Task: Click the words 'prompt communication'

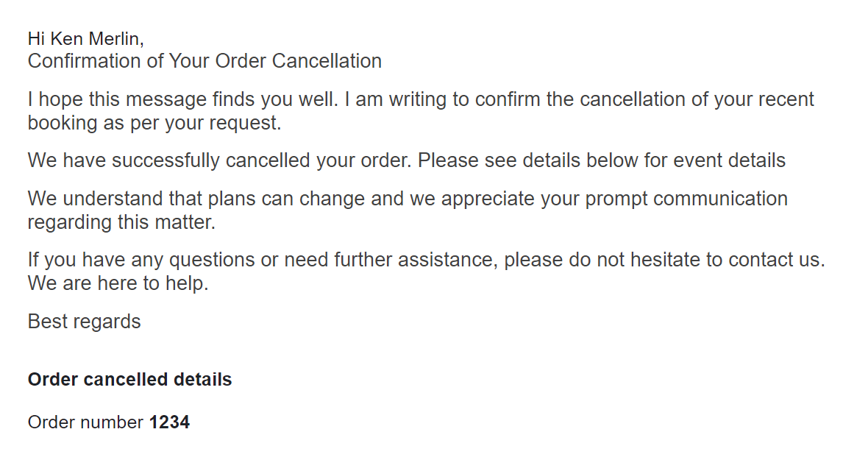Action: 686,199
